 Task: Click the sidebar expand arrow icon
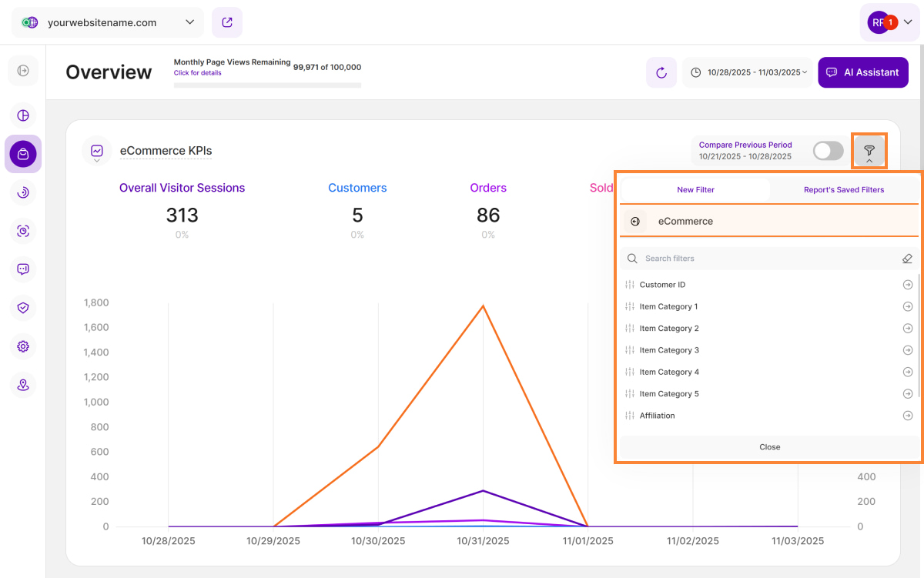(23, 71)
